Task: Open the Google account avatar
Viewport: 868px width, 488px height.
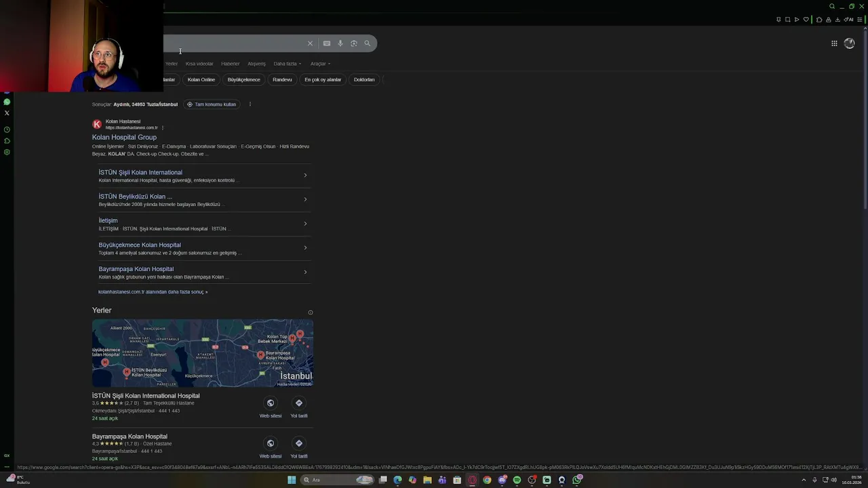Action: coord(850,43)
